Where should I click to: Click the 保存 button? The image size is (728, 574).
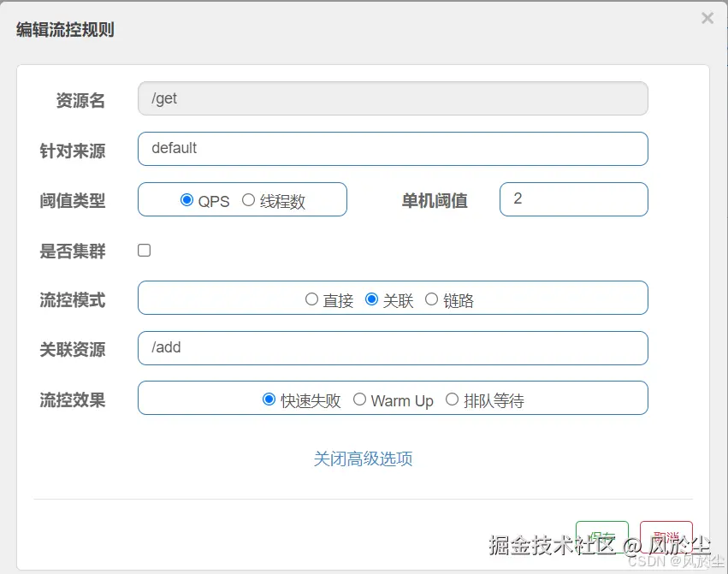point(602,535)
